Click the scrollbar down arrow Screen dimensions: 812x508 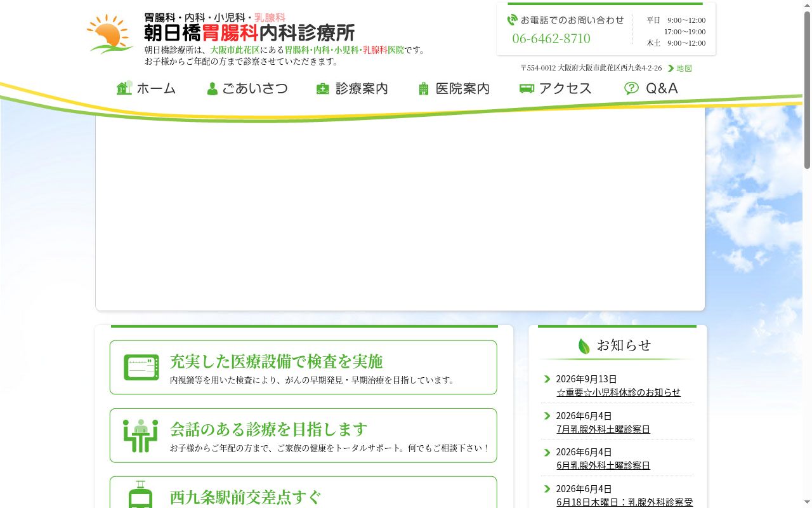(x=807, y=503)
